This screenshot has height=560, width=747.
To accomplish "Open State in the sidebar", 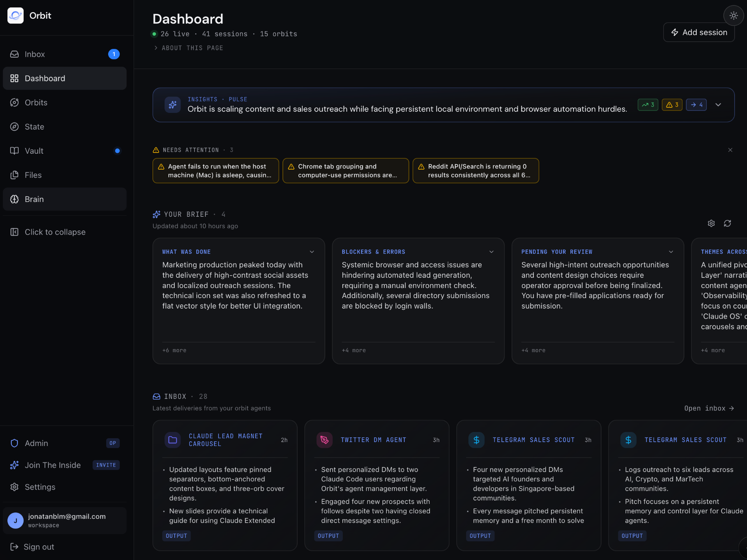I will click(x=65, y=126).
